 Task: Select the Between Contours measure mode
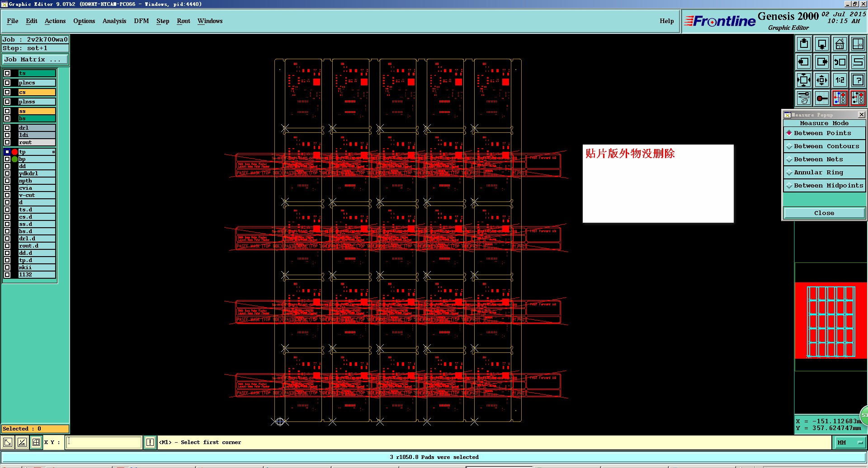pos(824,146)
